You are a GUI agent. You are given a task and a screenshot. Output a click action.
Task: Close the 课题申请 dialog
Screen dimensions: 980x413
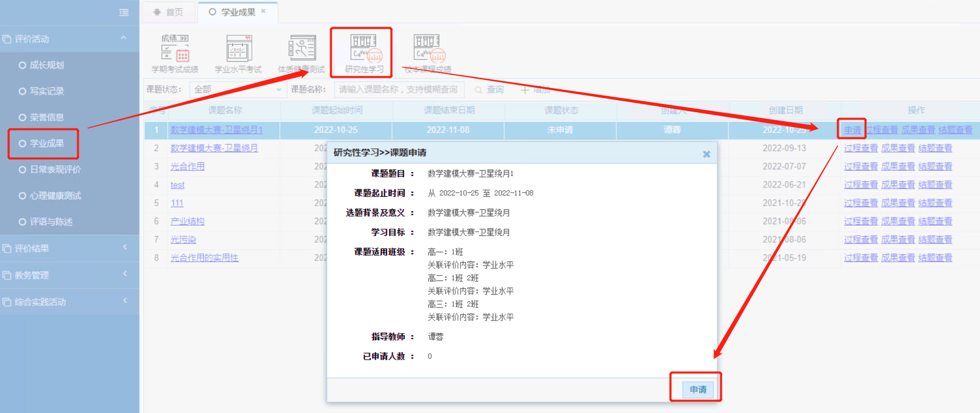click(706, 154)
